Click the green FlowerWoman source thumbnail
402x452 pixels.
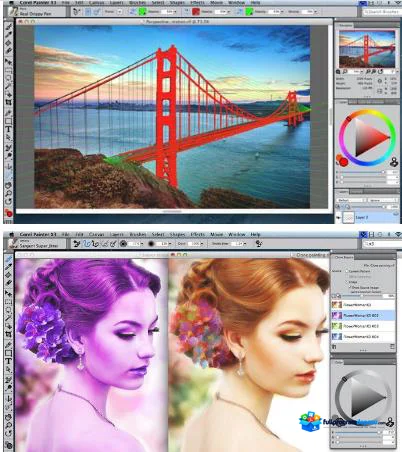pyautogui.click(x=337, y=326)
